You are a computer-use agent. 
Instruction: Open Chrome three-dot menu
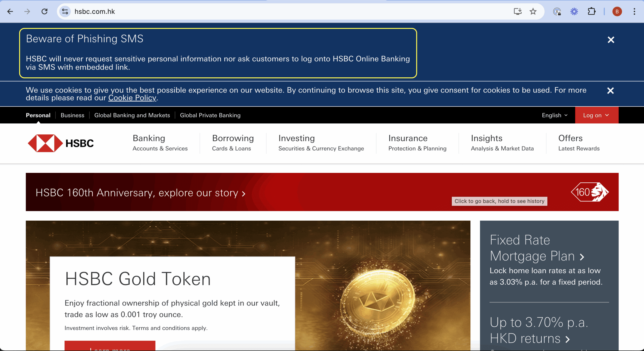[x=634, y=12]
